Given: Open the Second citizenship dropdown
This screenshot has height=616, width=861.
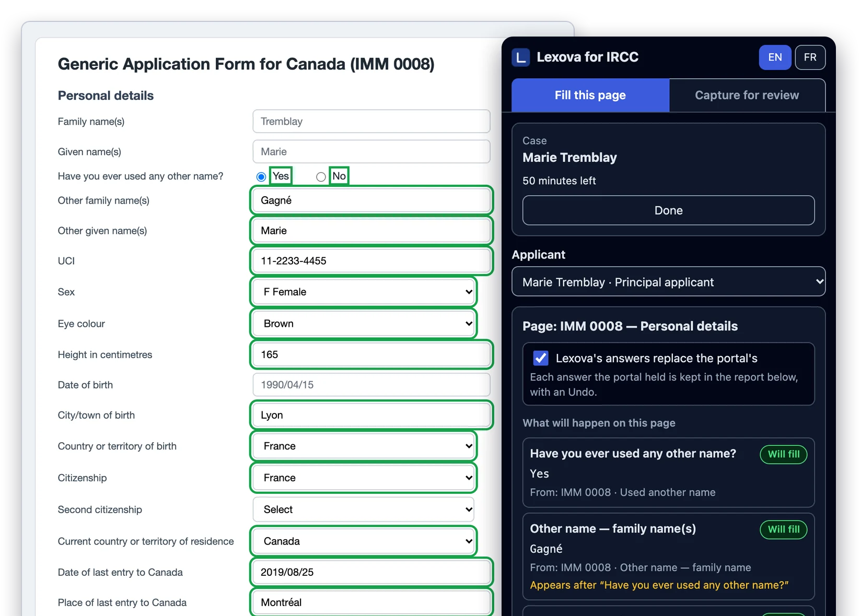Looking at the screenshot, I should 364,510.
